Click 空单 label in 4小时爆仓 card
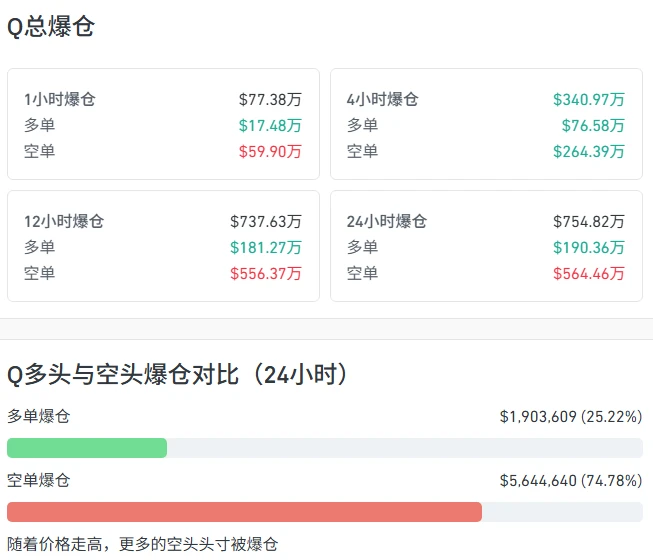This screenshot has height=560, width=653. click(362, 152)
